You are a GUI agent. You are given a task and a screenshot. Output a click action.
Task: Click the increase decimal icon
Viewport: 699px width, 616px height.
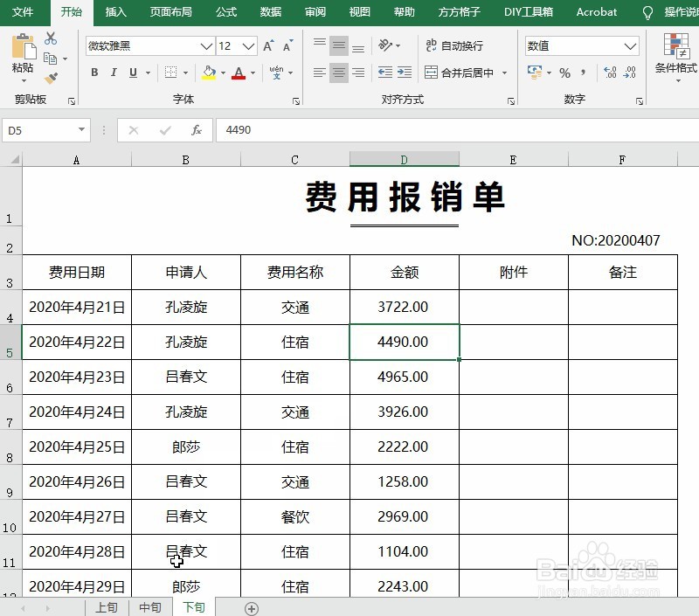[610, 73]
